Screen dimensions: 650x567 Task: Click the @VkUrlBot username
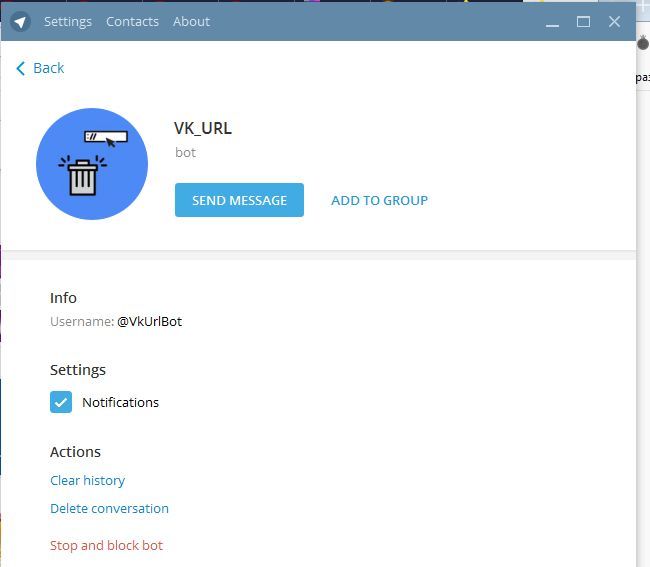tap(150, 322)
